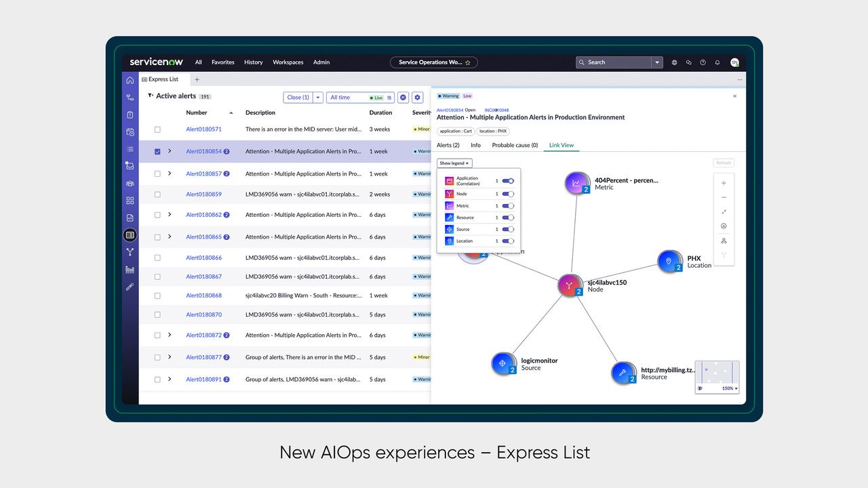Disable the Location legend toggle
Viewport: 868px width, 488px height.
point(508,241)
